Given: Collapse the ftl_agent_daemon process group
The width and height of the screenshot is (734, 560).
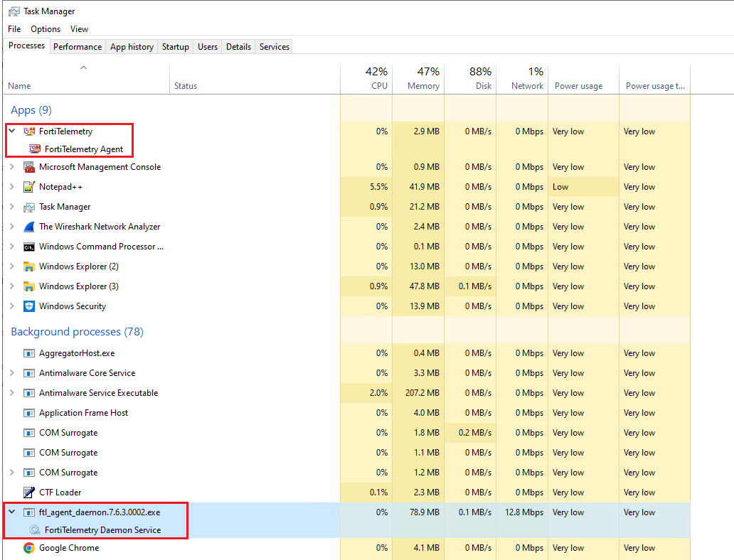Looking at the screenshot, I should (11, 512).
